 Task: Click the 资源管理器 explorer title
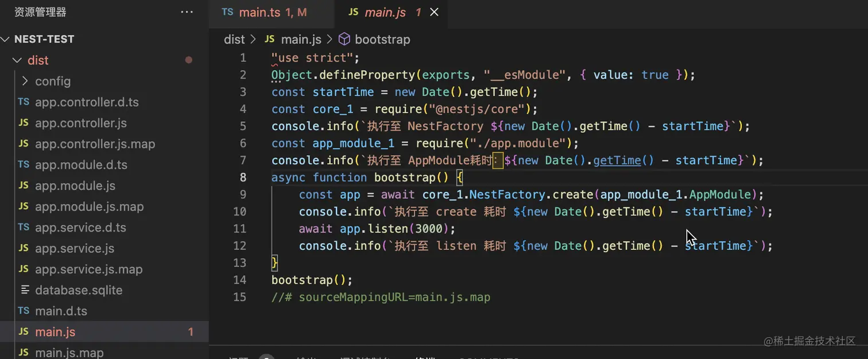click(40, 11)
